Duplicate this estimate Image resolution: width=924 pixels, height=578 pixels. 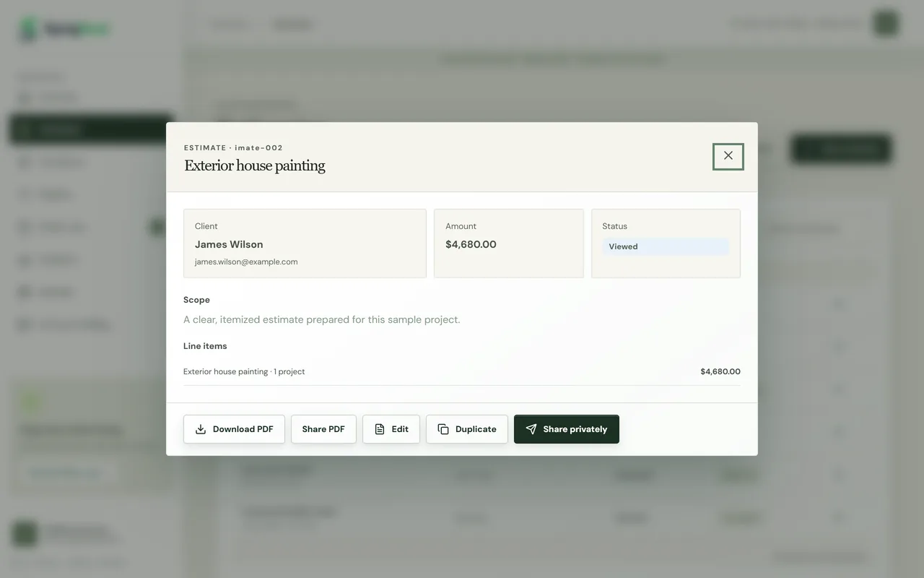[467, 429]
